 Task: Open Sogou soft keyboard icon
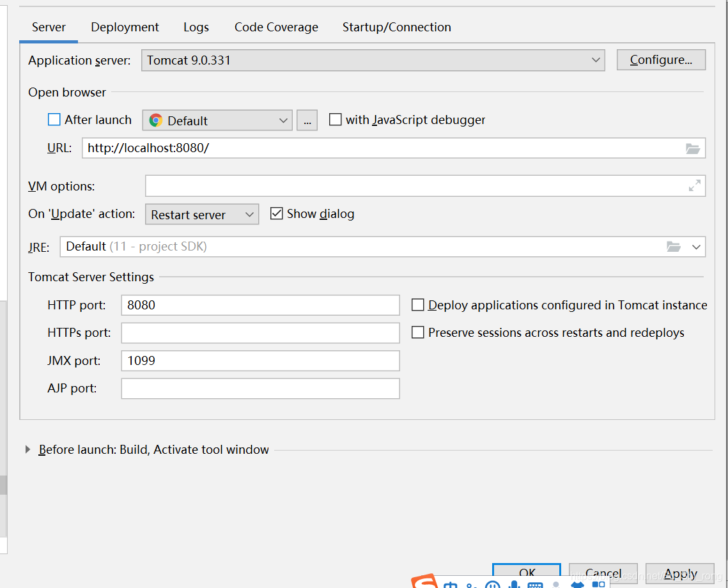pyautogui.click(x=536, y=585)
